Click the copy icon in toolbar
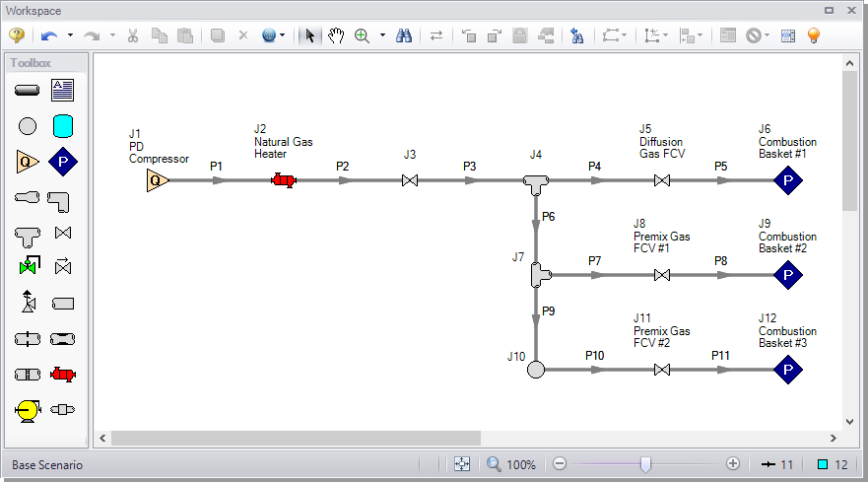This screenshot has width=868, height=482. [x=160, y=36]
